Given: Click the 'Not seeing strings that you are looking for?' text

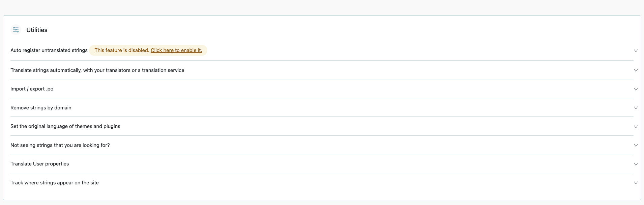Looking at the screenshot, I should coord(60,145).
